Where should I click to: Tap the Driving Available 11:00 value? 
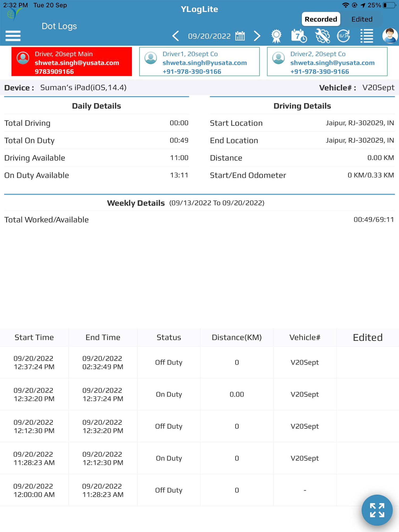pos(179,158)
